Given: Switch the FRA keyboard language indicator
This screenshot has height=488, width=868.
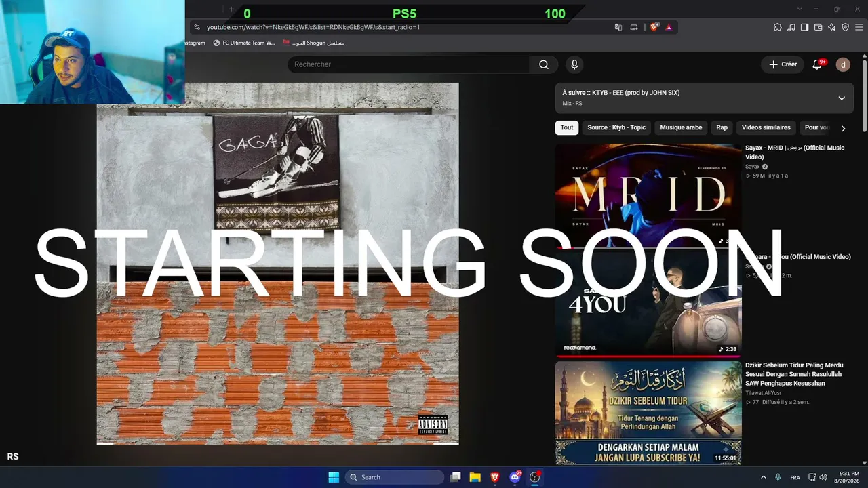Looking at the screenshot, I should point(795,477).
